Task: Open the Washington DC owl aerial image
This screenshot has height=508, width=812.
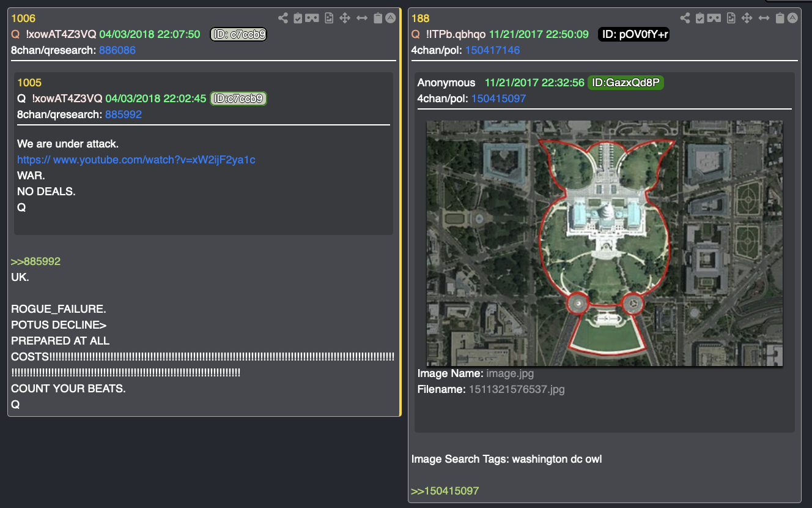Action: [x=604, y=243]
